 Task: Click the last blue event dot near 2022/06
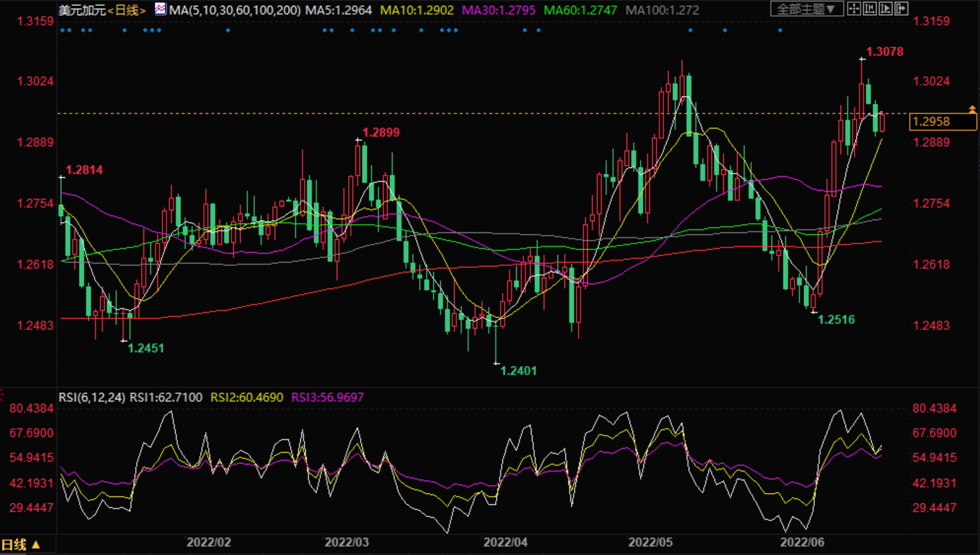coord(780,30)
